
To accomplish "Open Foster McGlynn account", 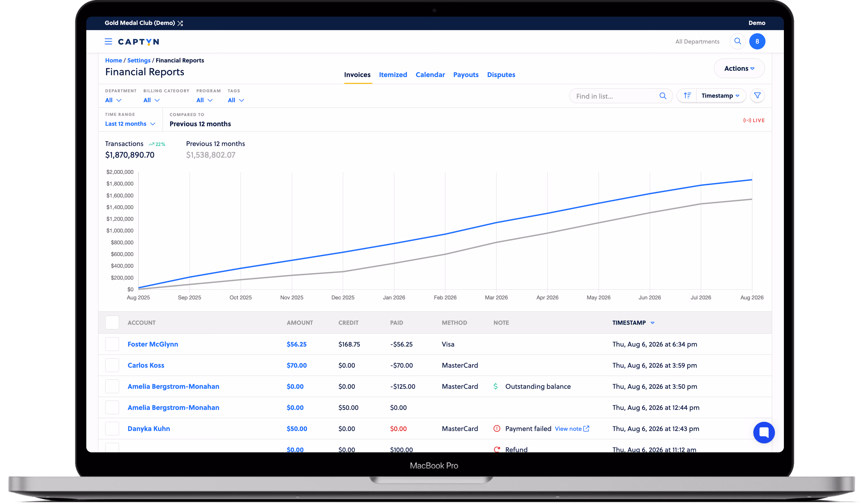I will pos(153,344).
